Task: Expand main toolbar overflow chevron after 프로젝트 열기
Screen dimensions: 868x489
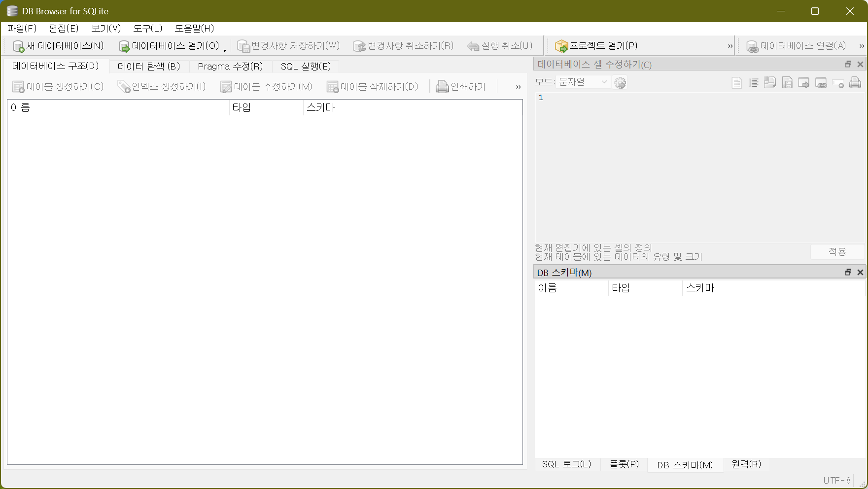Action: [730, 46]
